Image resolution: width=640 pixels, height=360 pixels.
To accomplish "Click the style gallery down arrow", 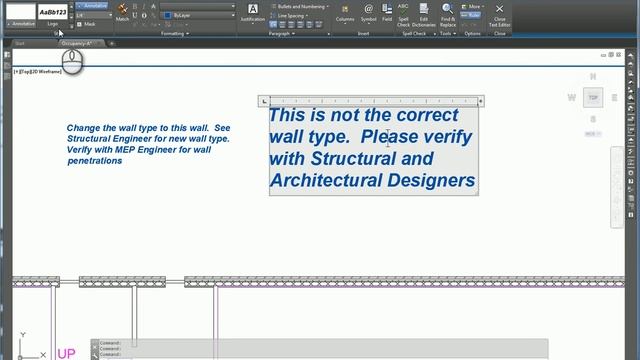I will click(x=71, y=17).
